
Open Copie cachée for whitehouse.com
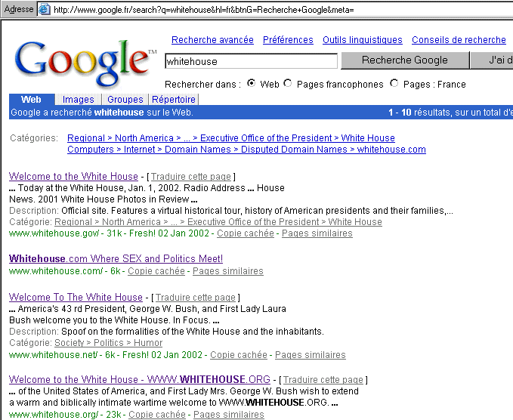tap(156, 271)
